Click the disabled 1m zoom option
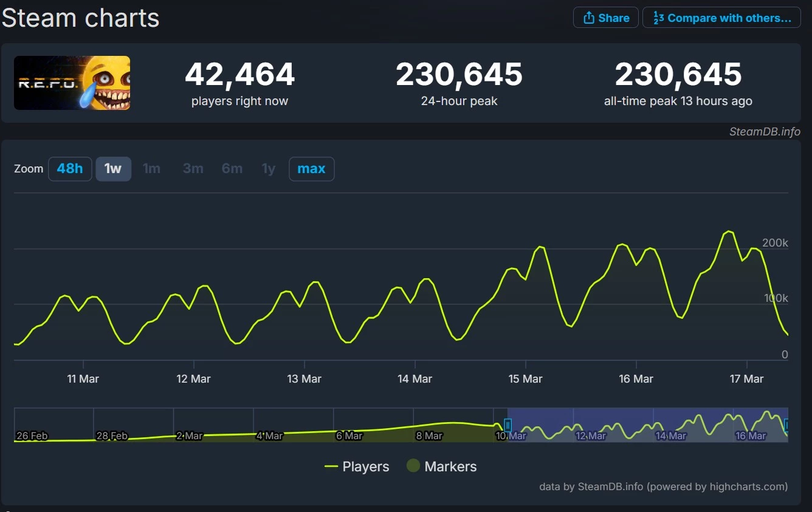The width and height of the screenshot is (812, 512). [151, 169]
